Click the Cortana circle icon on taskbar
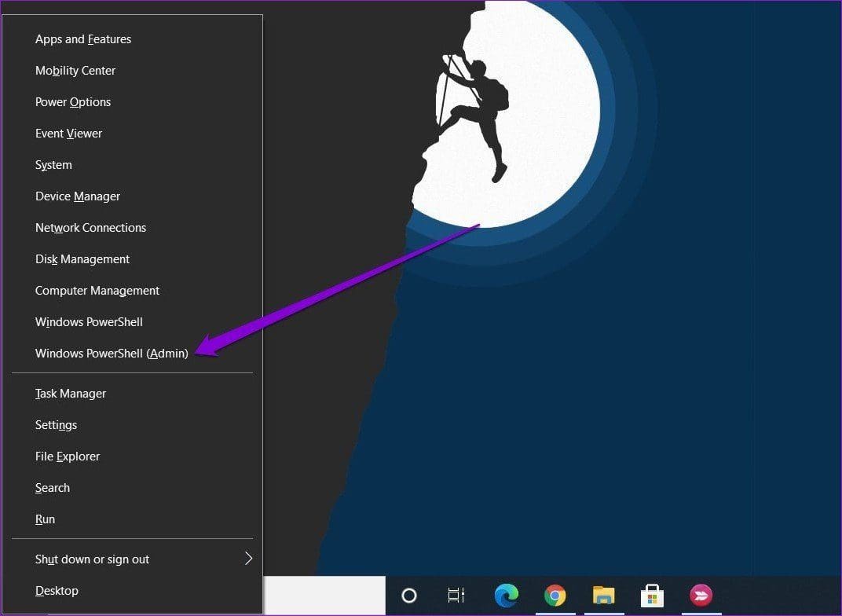 tap(409, 595)
